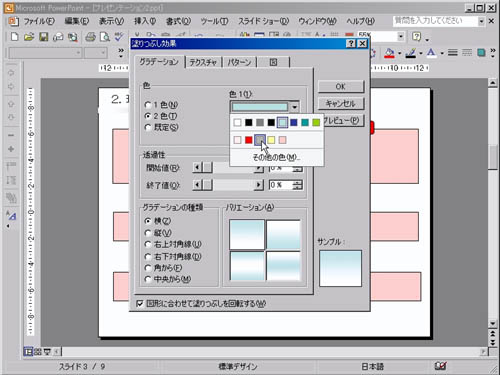Viewport: 500px width, 375px height.
Task: Open the Fill Color dropdown arrow
Action: coord(399,53)
